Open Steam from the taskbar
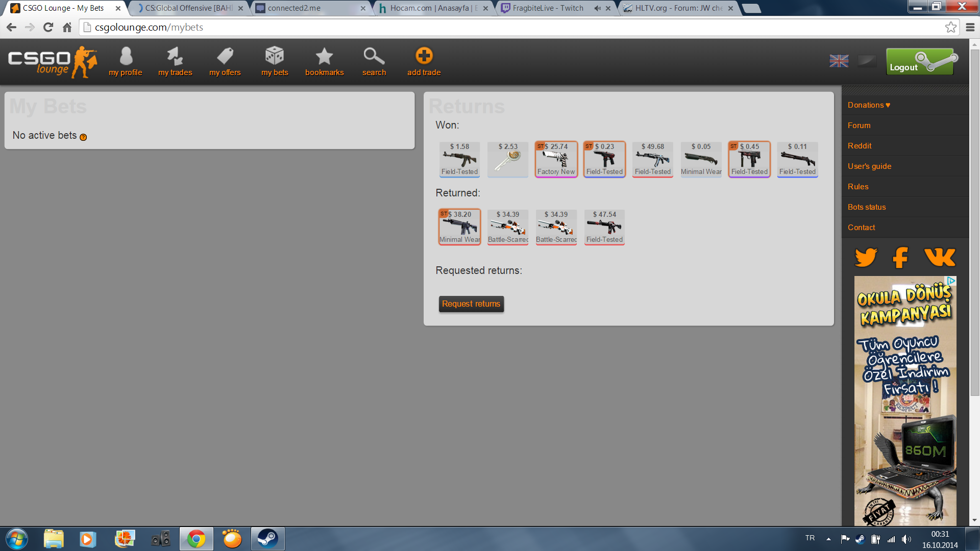This screenshot has height=551, width=980. 267,539
